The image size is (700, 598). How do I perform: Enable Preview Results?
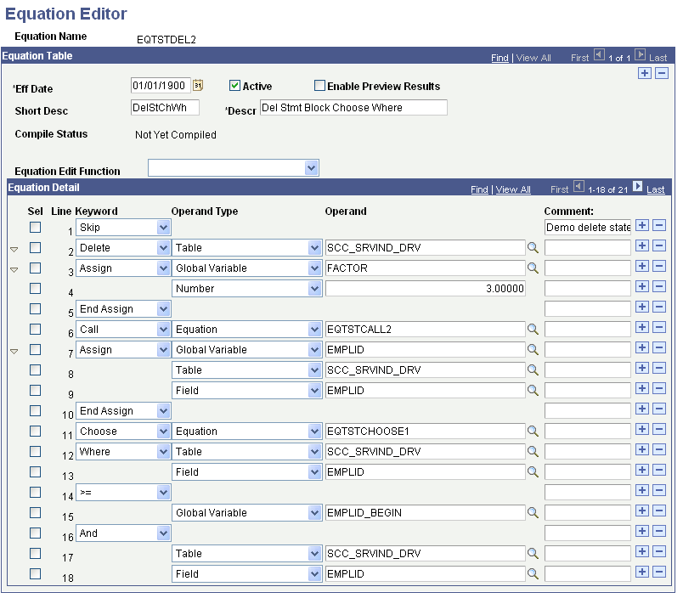[319, 85]
